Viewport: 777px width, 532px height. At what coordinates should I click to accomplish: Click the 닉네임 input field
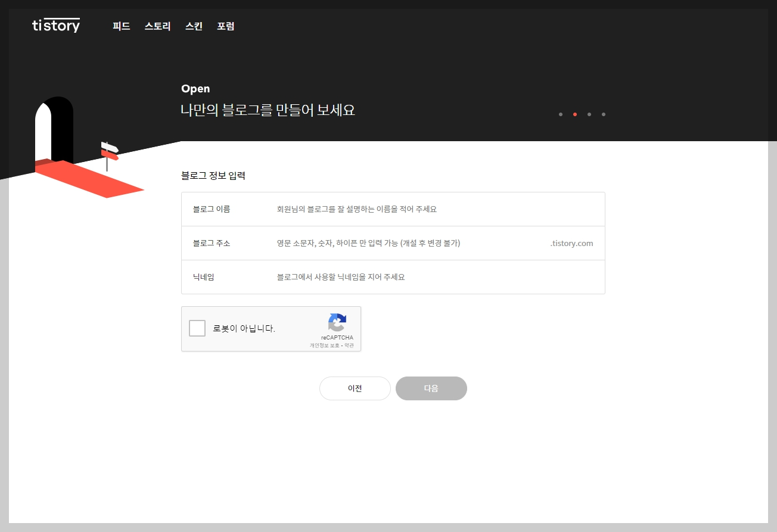pyautogui.click(x=435, y=277)
